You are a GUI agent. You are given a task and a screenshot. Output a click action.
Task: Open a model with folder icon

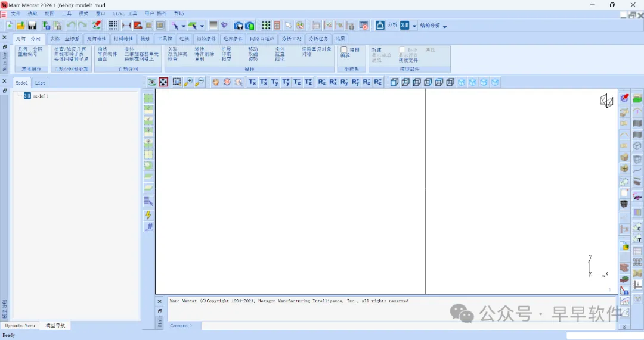(20, 26)
